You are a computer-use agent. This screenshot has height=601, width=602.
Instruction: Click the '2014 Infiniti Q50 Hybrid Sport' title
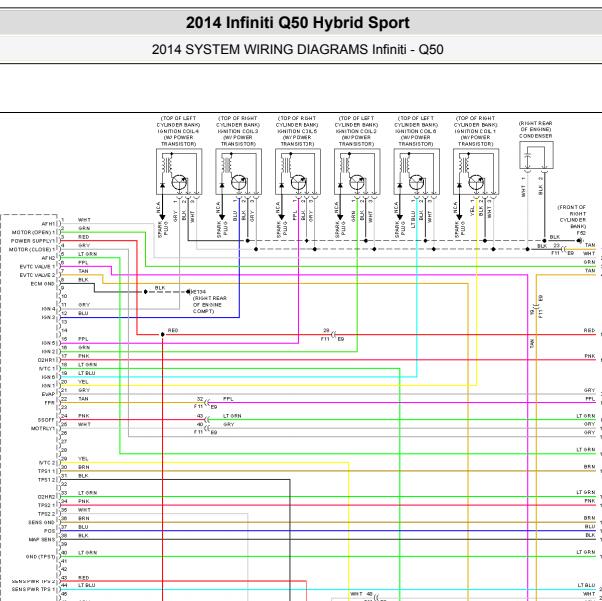pyautogui.click(x=298, y=23)
